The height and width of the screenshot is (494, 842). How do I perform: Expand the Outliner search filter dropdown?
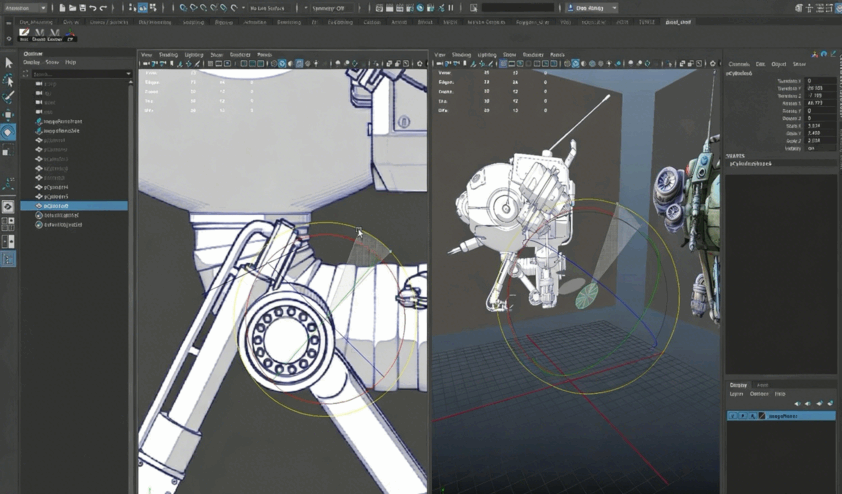128,74
